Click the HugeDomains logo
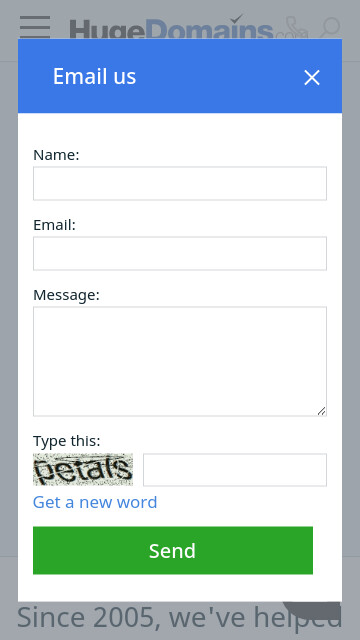The image size is (360, 640). (171, 28)
